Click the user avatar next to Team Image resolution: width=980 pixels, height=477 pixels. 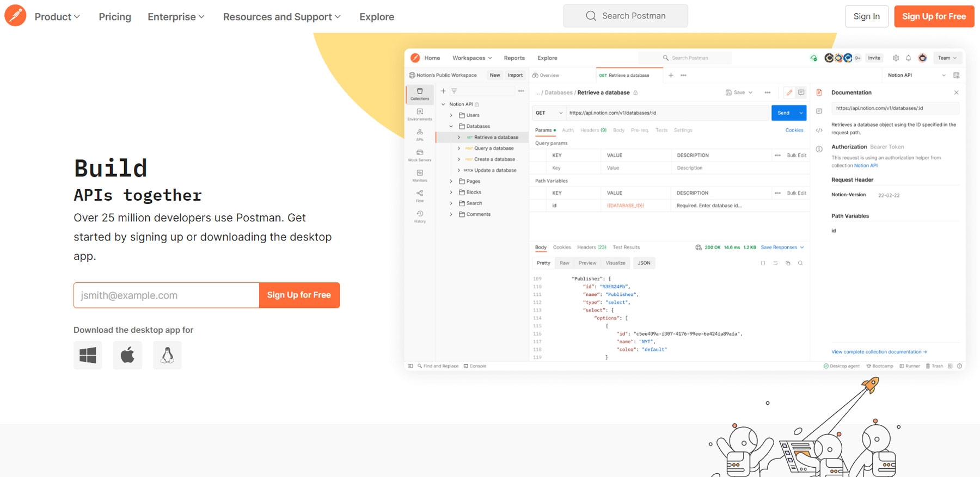(922, 58)
